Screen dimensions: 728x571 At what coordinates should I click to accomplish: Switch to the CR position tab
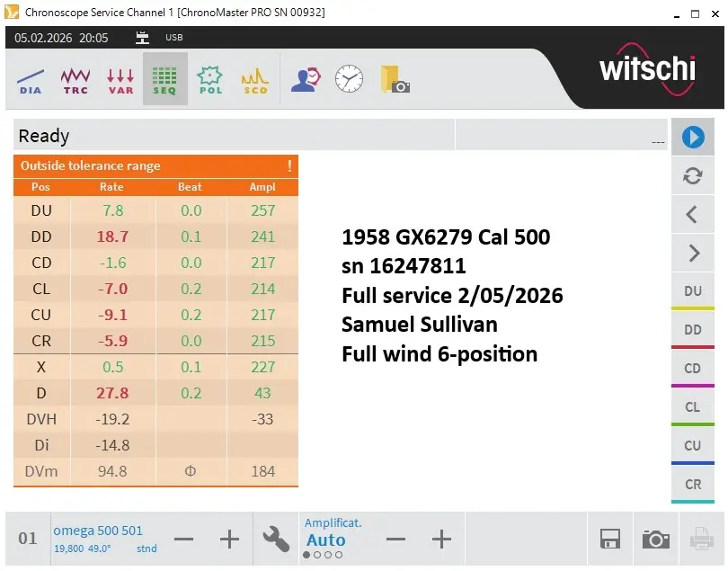click(692, 484)
